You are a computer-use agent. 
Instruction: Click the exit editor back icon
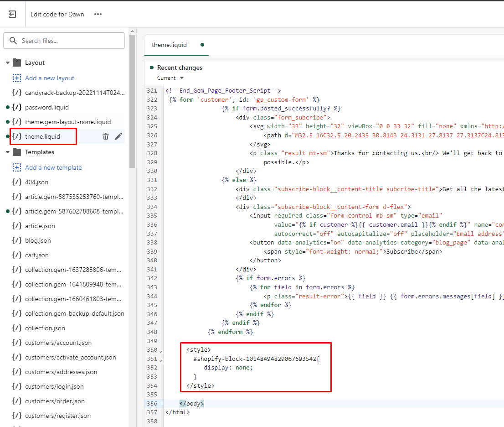(x=12, y=14)
